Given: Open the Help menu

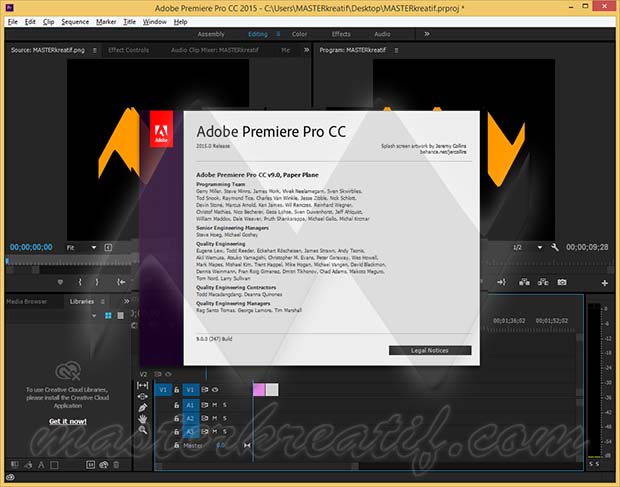Looking at the screenshot, I should pyautogui.click(x=180, y=22).
